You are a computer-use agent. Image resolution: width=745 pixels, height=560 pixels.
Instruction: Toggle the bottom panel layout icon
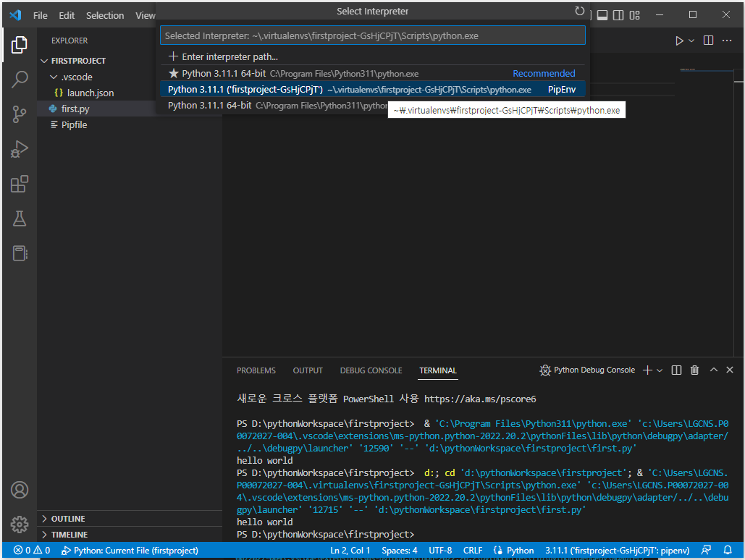[x=602, y=15]
